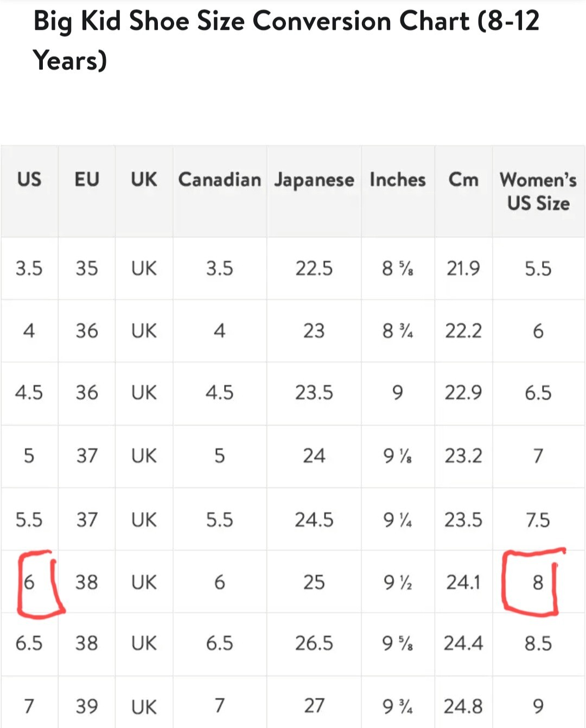
Task: Click the women's size 9 cell
Action: 538,706
